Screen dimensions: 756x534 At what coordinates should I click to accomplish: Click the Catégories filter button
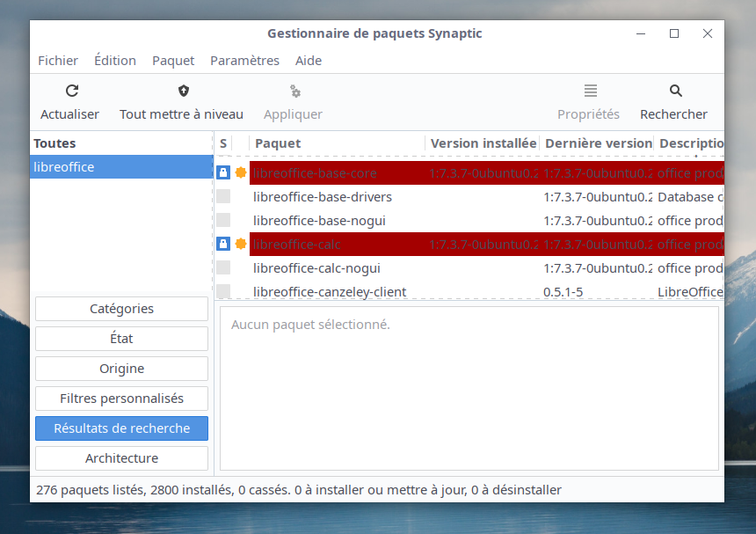[121, 309]
